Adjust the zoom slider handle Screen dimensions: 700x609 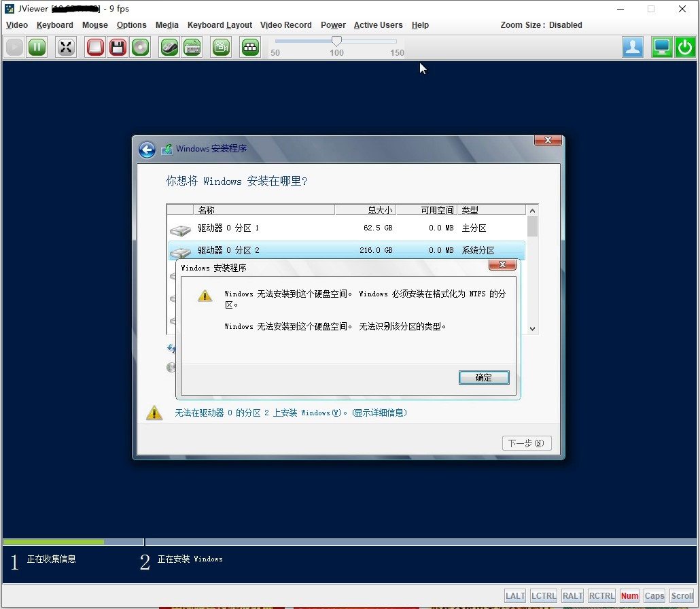[336, 41]
